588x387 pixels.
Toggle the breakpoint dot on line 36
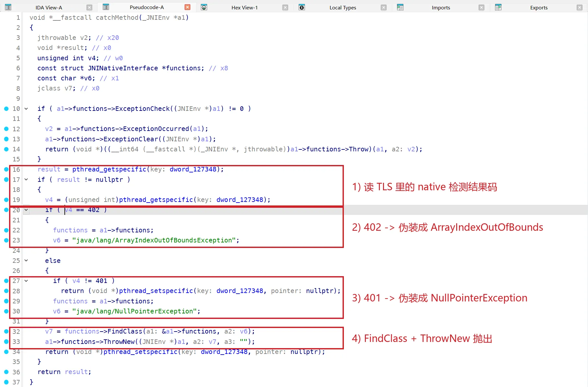(6, 372)
